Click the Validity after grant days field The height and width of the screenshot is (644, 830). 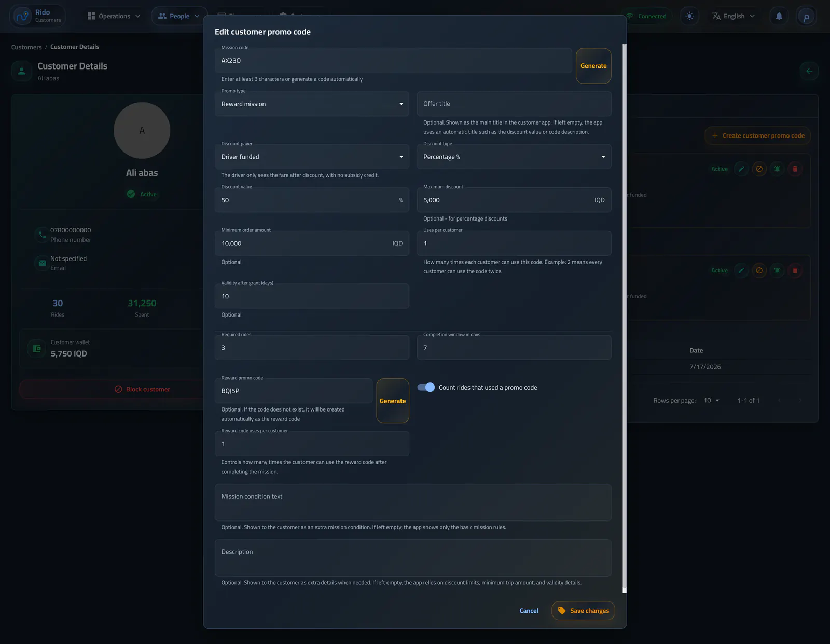[312, 296]
